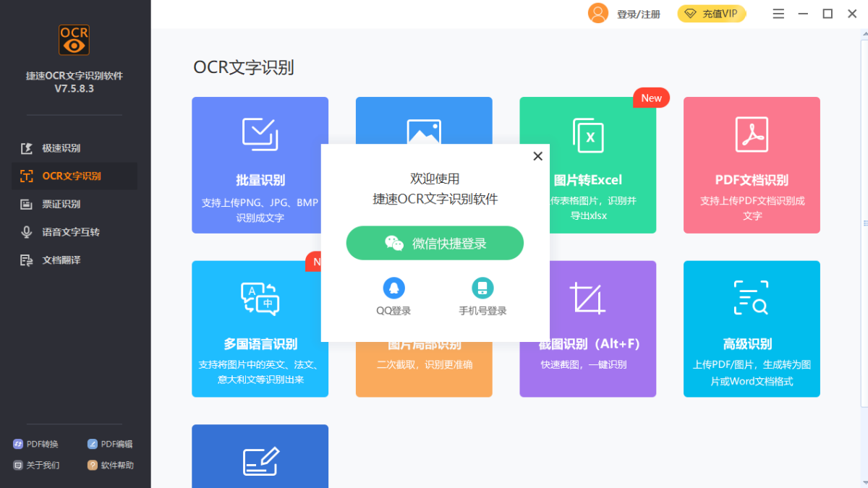The width and height of the screenshot is (868, 488).
Task: Click 快速截图，一键识别 description
Action: pyautogui.click(x=584, y=364)
